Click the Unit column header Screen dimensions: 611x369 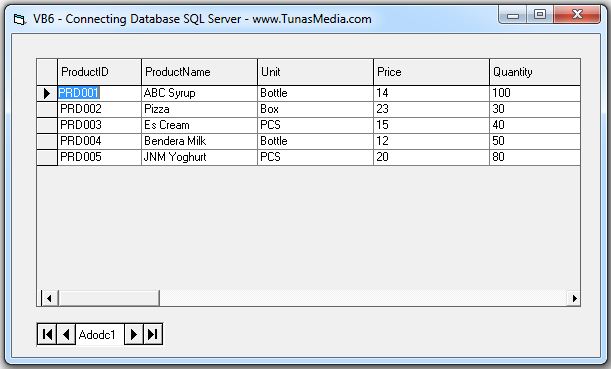316,72
